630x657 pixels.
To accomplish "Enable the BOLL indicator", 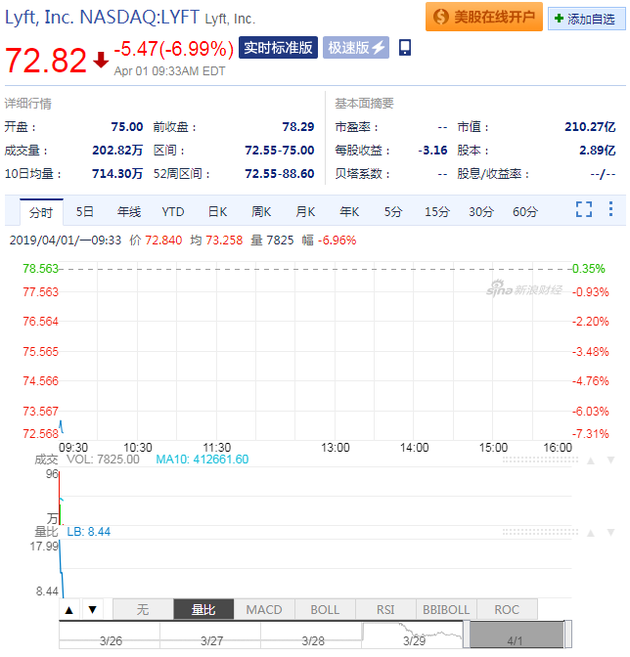I will 325,609.
